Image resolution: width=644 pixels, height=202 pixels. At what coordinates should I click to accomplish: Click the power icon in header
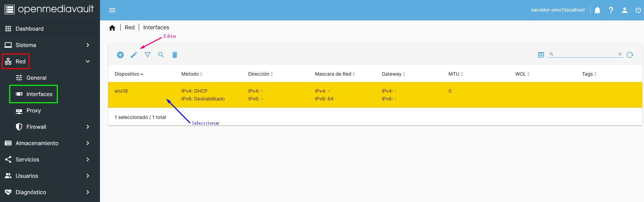(x=638, y=10)
